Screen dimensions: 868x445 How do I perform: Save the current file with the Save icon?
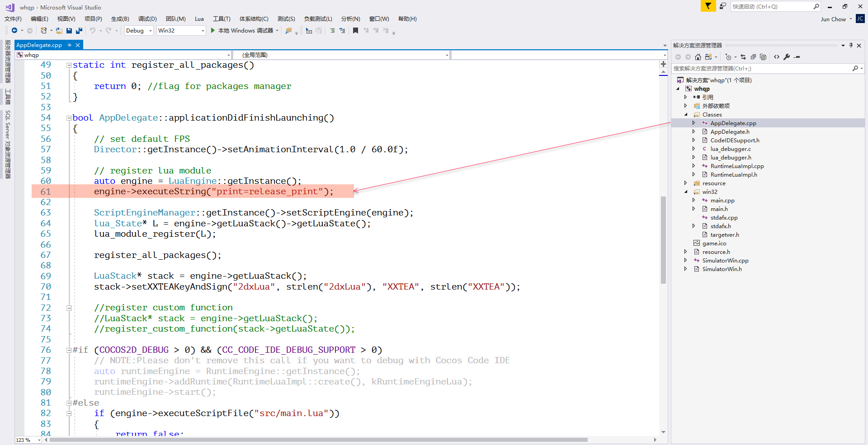click(x=69, y=30)
